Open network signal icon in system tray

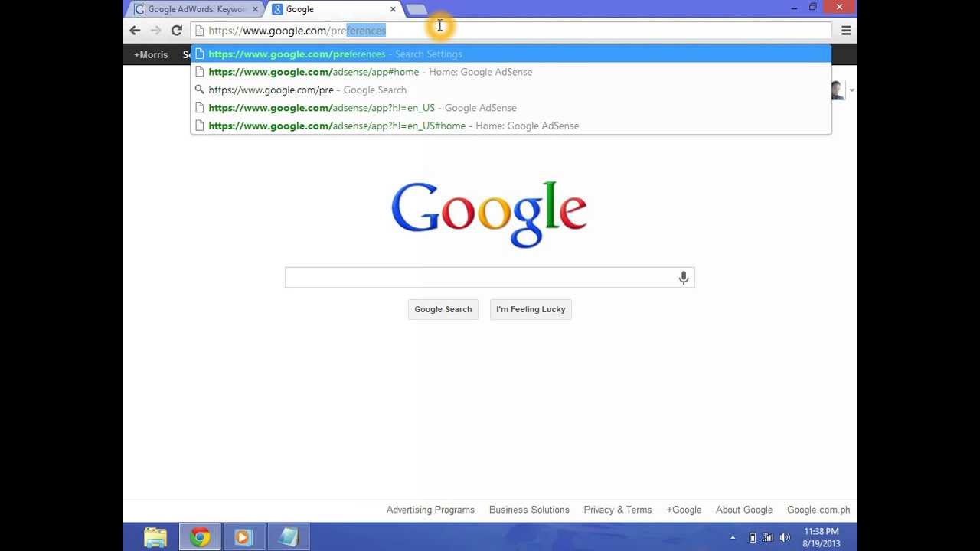coord(768,538)
